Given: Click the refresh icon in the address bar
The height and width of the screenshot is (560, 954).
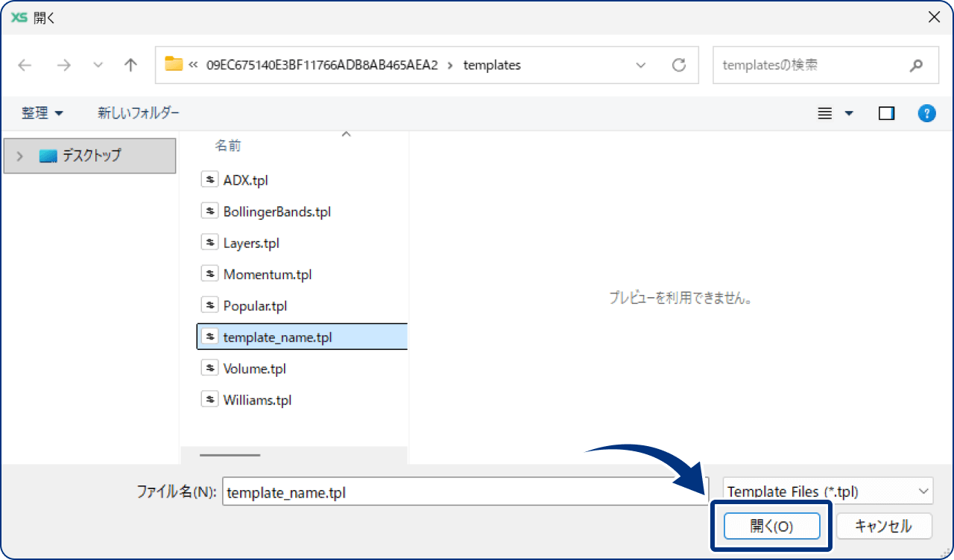Looking at the screenshot, I should click(x=679, y=65).
